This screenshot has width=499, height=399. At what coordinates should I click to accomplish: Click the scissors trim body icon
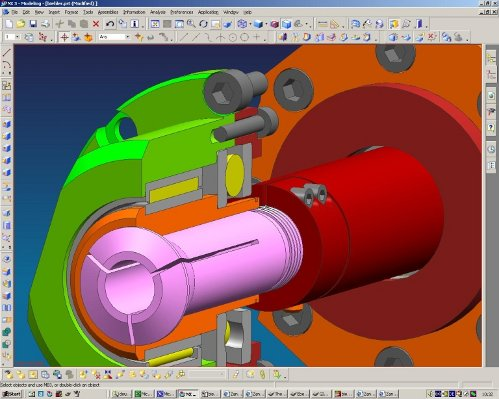295,37
